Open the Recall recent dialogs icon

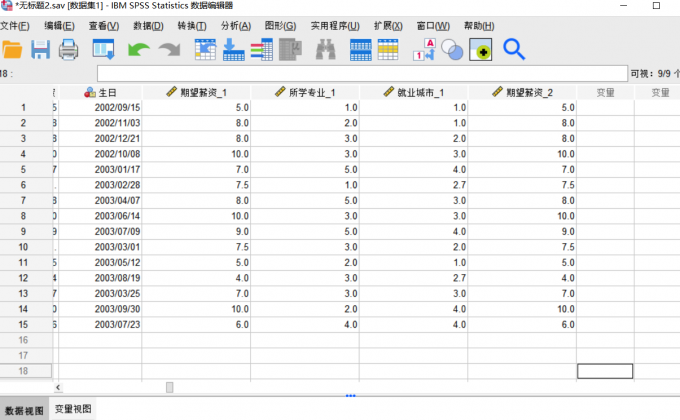coord(103,48)
